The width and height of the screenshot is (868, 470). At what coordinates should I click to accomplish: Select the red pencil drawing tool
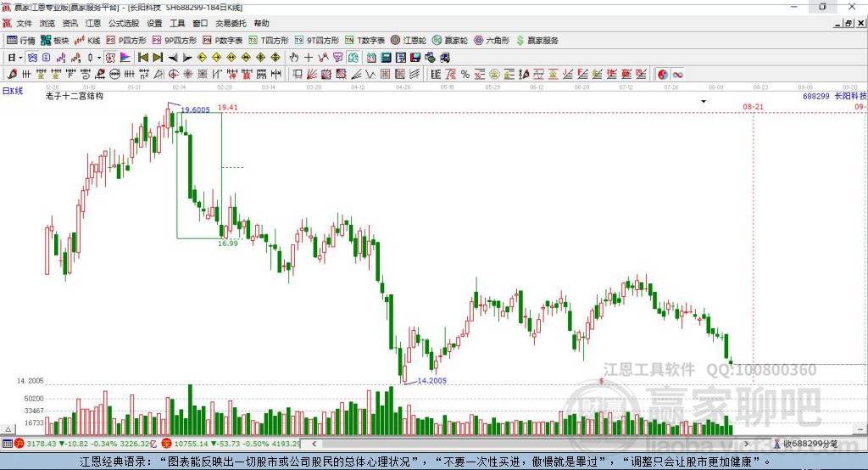[x=12, y=75]
